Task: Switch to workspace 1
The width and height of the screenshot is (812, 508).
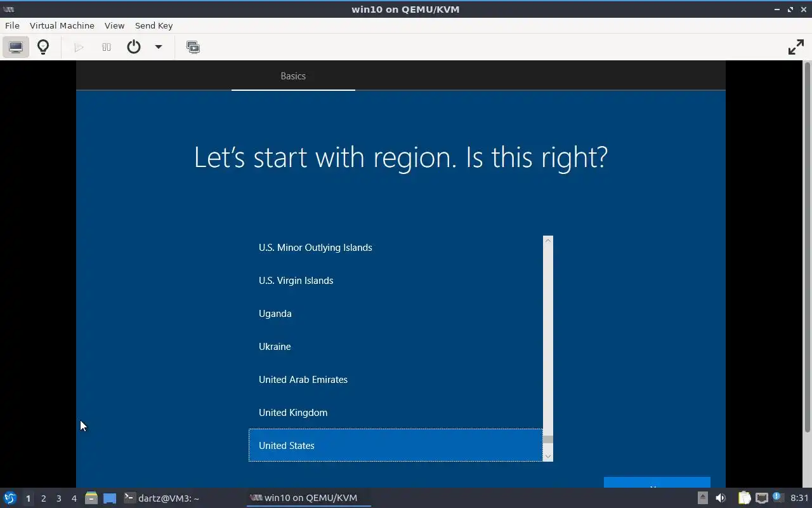Action: point(28,498)
